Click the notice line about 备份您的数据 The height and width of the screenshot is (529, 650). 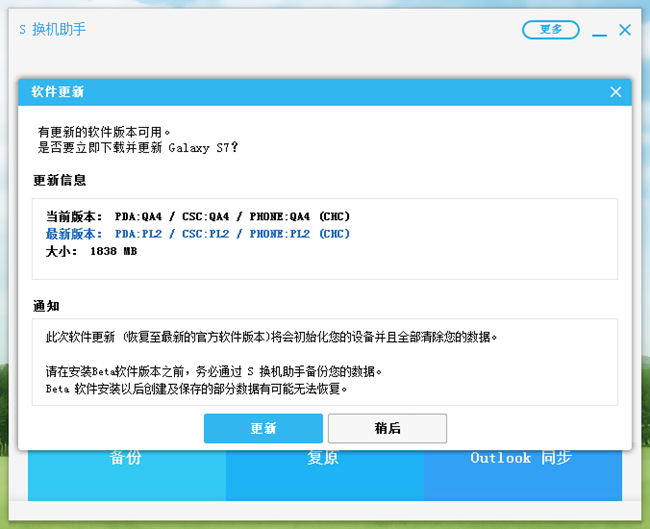[214, 372]
